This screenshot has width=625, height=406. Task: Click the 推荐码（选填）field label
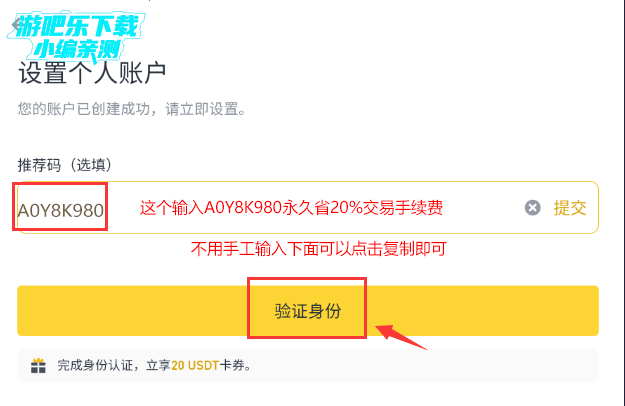pos(65,165)
